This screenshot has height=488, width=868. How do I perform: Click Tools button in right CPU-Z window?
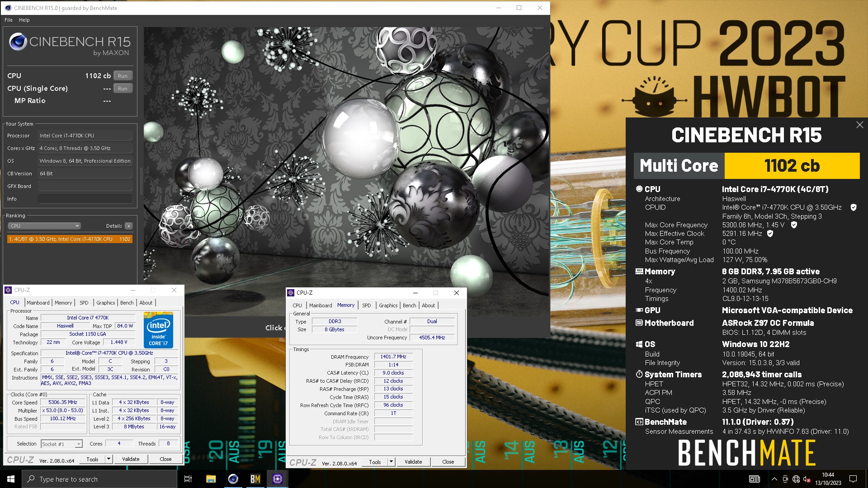point(375,462)
